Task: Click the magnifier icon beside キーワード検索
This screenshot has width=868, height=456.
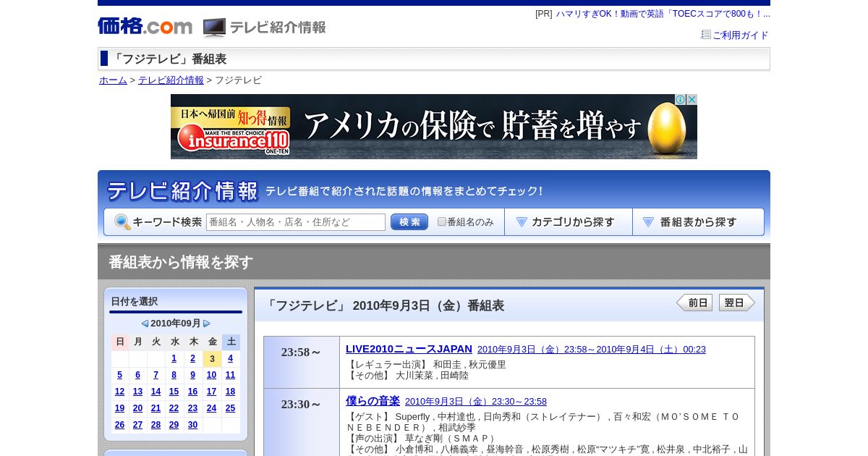Action: click(122, 222)
